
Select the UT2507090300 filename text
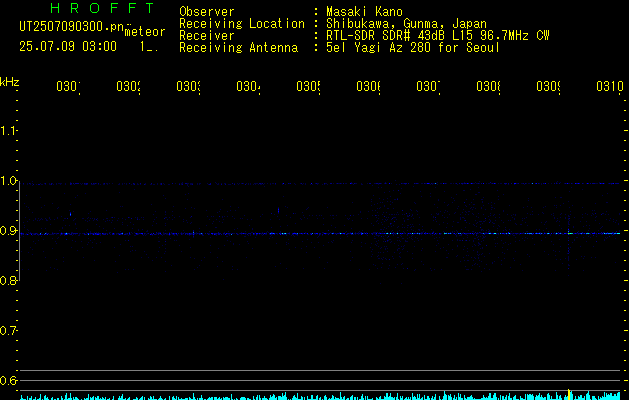tap(71, 26)
